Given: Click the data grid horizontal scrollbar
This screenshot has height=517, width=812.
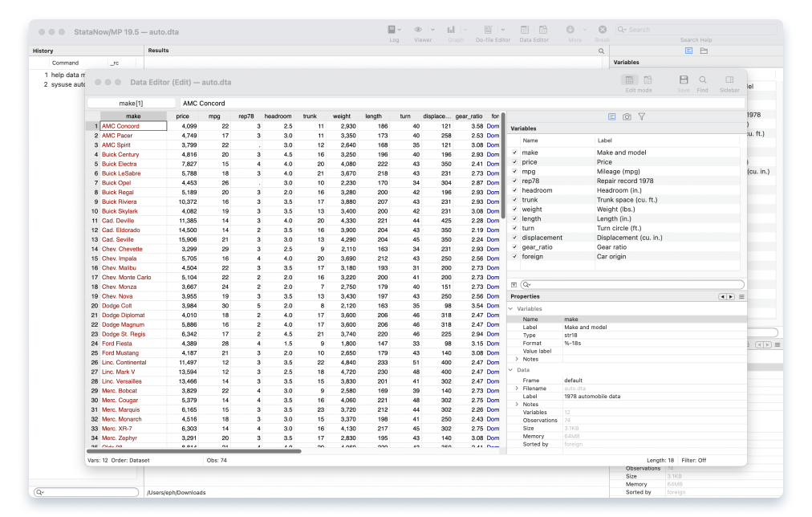Looking at the screenshot, I should (x=193, y=451).
